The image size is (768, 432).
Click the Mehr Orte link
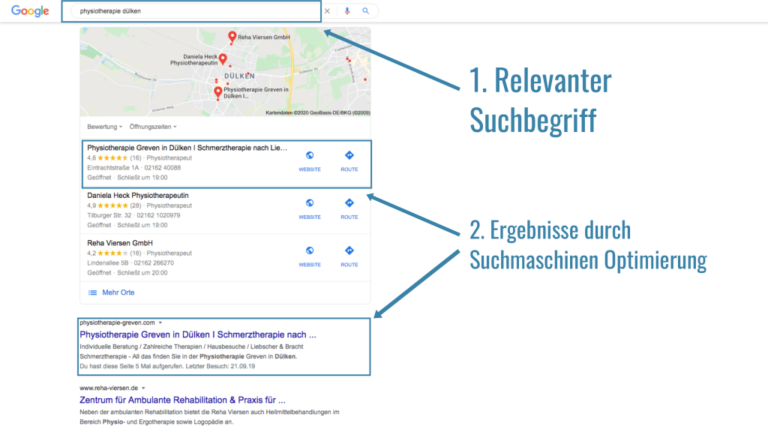[118, 292]
